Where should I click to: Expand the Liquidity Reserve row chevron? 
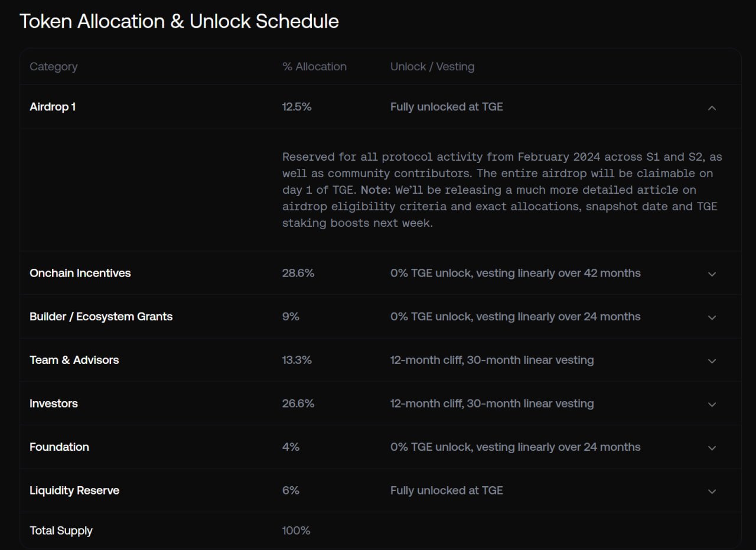click(x=712, y=492)
